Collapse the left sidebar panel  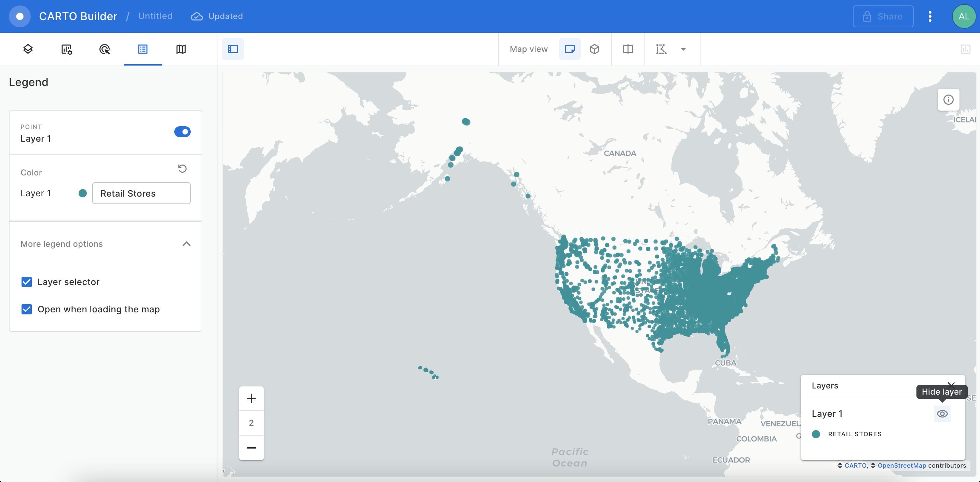(x=233, y=49)
